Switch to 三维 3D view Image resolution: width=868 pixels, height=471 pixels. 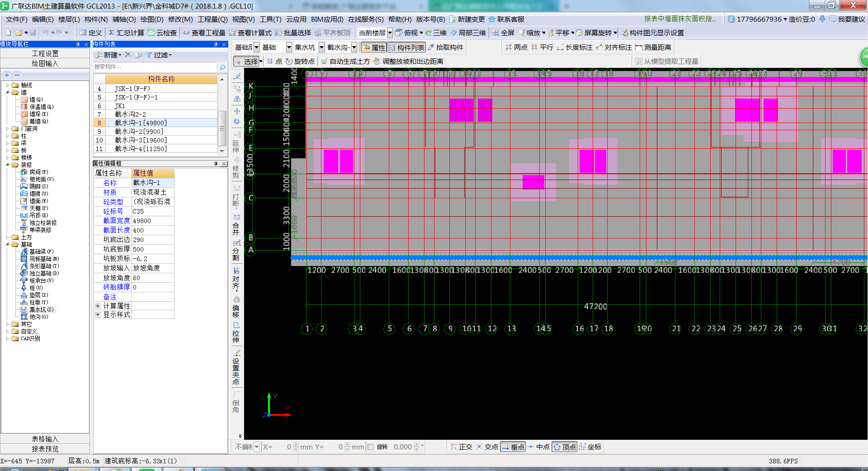click(x=436, y=33)
